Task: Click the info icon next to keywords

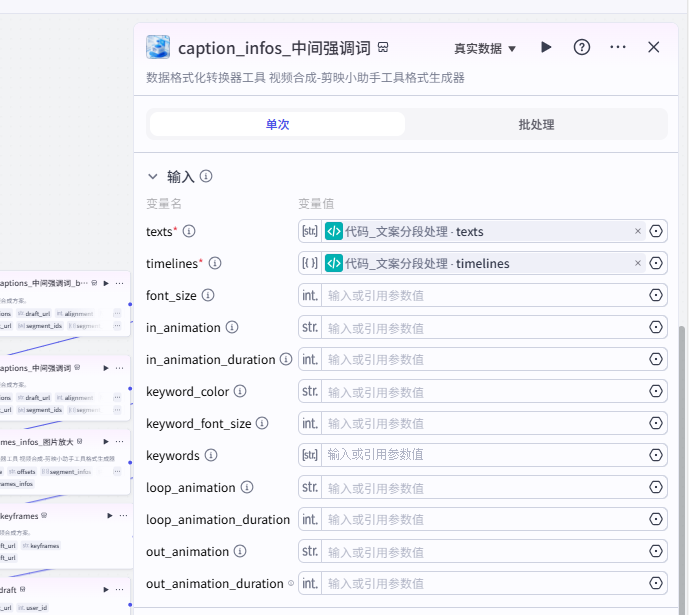Action: coord(210,455)
